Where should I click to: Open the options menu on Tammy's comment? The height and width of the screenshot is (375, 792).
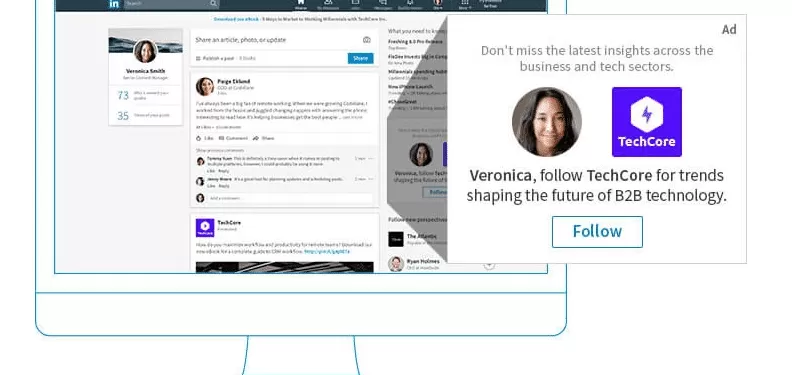[x=371, y=159]
